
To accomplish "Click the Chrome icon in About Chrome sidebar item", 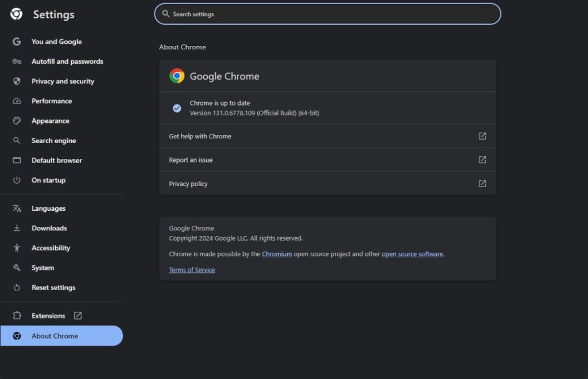I will click(17, 336).
